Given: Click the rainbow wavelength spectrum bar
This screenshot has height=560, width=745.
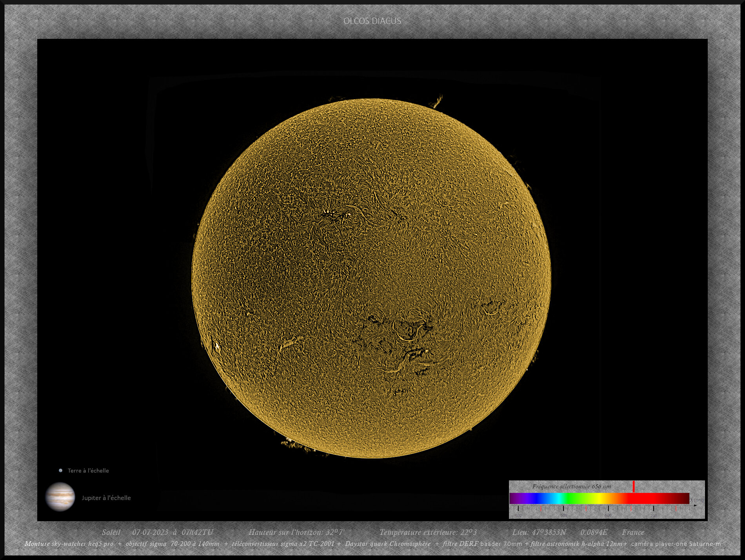Looking at the screenshot, I should (x=599, y=498).
